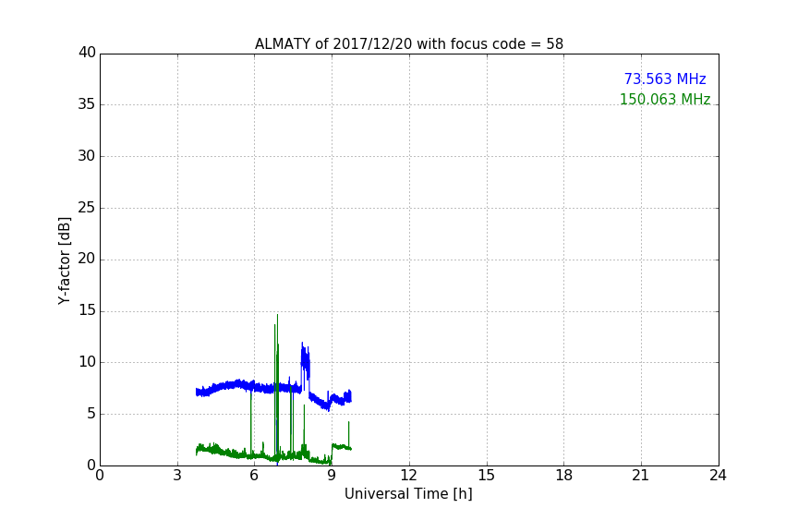Click the green "150.063 MHz" legend label
This screenshot has height=532, width=798.
pos(665,99)
